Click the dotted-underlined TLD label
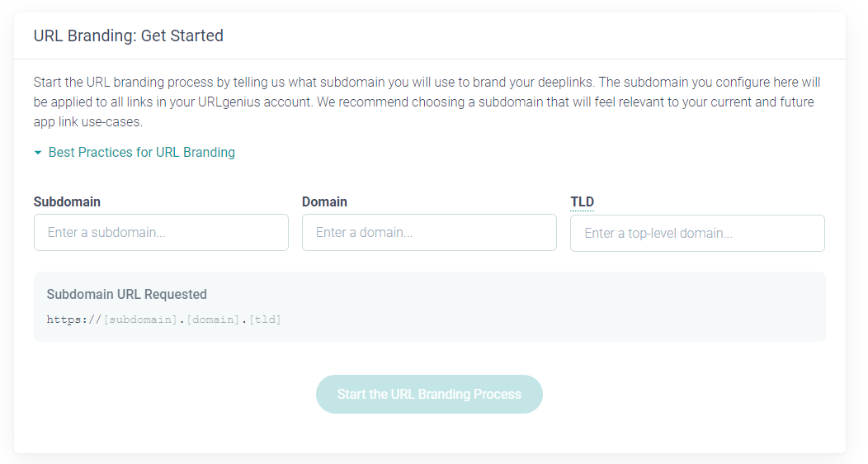The image size is (868, 464). tap(582, 202)
